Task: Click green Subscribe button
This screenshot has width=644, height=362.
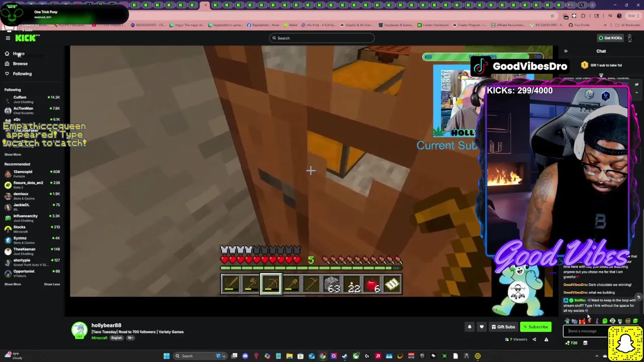Action: (x=535, y=327)
